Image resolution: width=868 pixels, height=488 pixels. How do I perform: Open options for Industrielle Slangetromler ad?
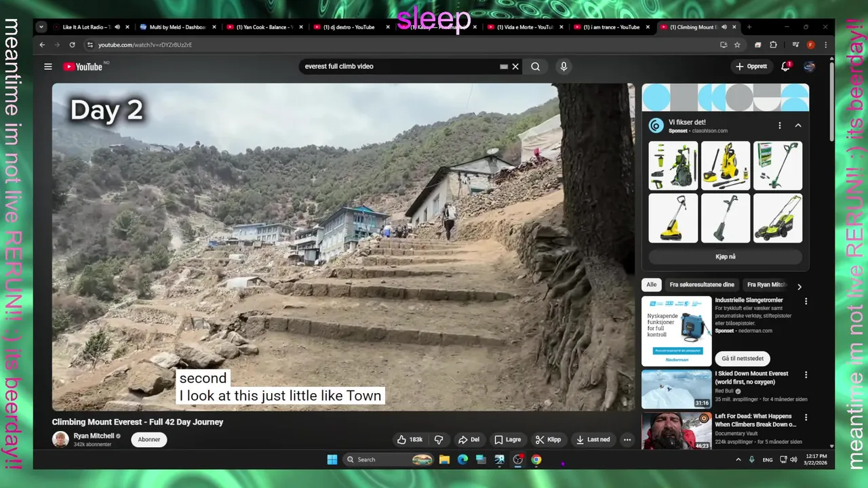[x=806, y=302]
